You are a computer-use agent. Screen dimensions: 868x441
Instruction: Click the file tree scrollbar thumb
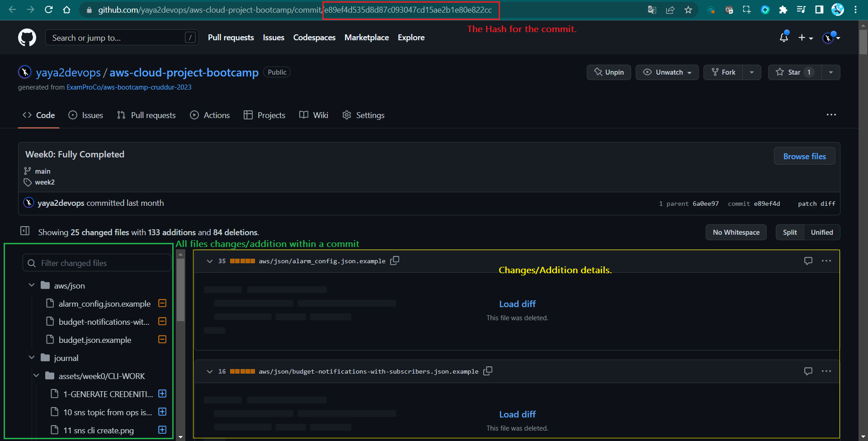180,289
